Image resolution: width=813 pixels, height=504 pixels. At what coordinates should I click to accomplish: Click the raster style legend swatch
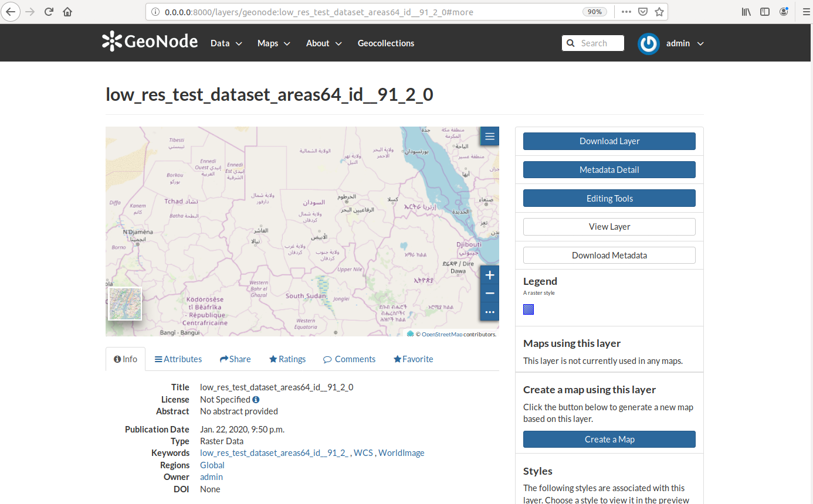(529, 309)
